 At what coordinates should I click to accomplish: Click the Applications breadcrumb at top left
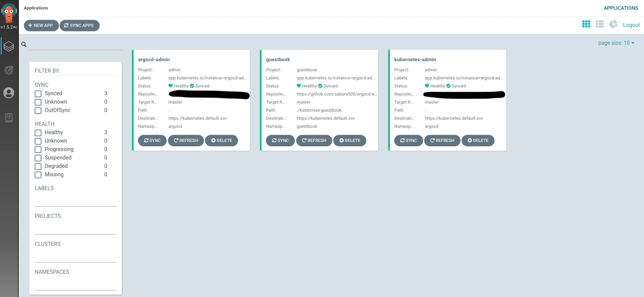click(x=36, y=8)
